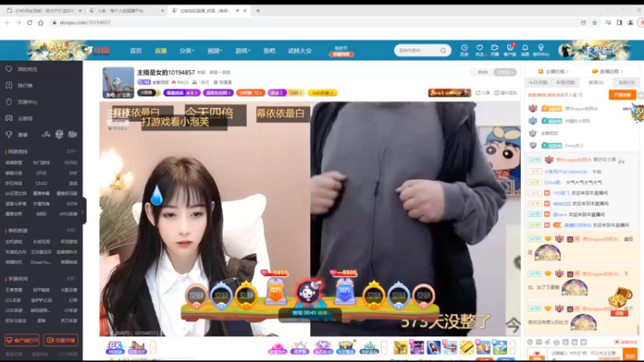Expand the 分类 navigation dropdown
This screenshot has height=362, width=644.
[x=187, y=51]
